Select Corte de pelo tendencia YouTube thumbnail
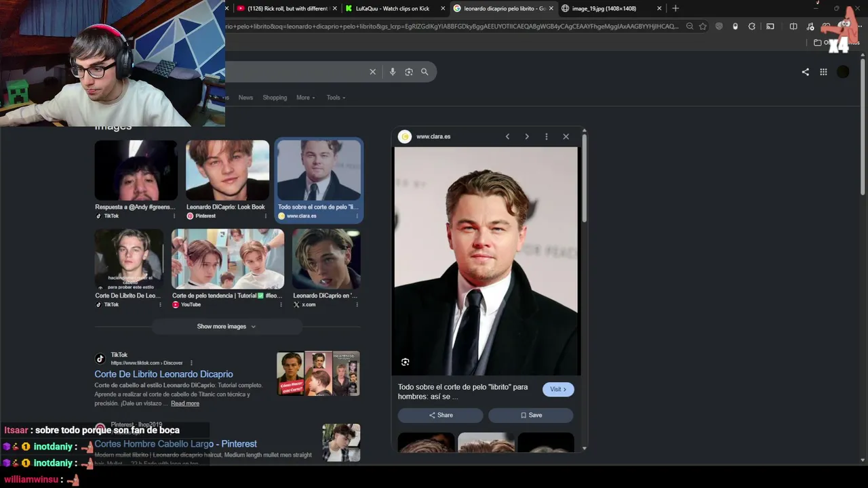The image size is (868, 488). (x=228, y=260)
